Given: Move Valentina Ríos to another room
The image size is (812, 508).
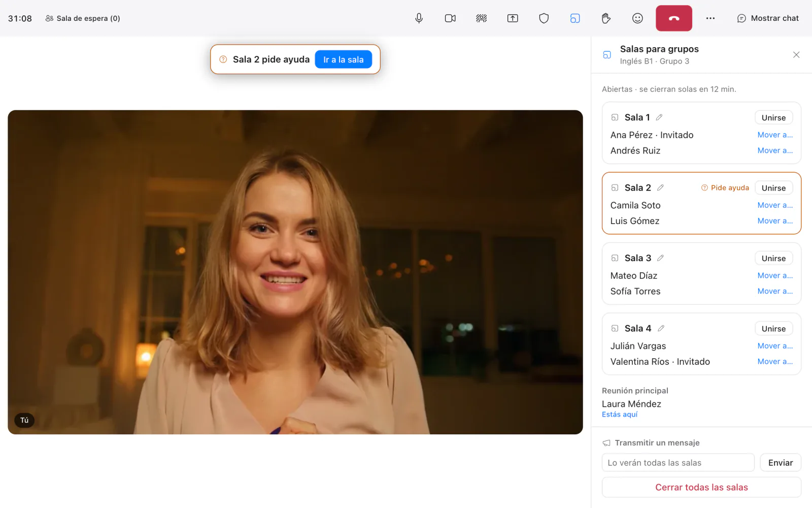Looking at the screenshot, I should tap(775, 362).
